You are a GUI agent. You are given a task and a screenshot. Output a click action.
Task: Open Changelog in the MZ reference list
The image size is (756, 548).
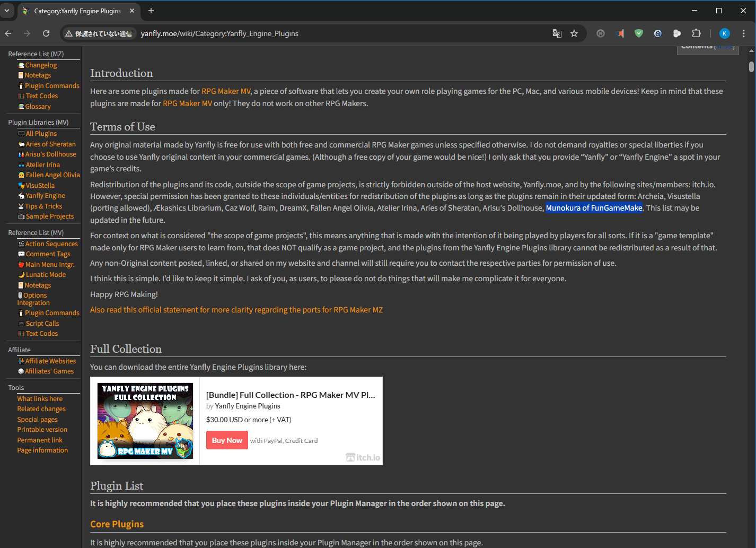pyautogui.click(x=40, y=65)
